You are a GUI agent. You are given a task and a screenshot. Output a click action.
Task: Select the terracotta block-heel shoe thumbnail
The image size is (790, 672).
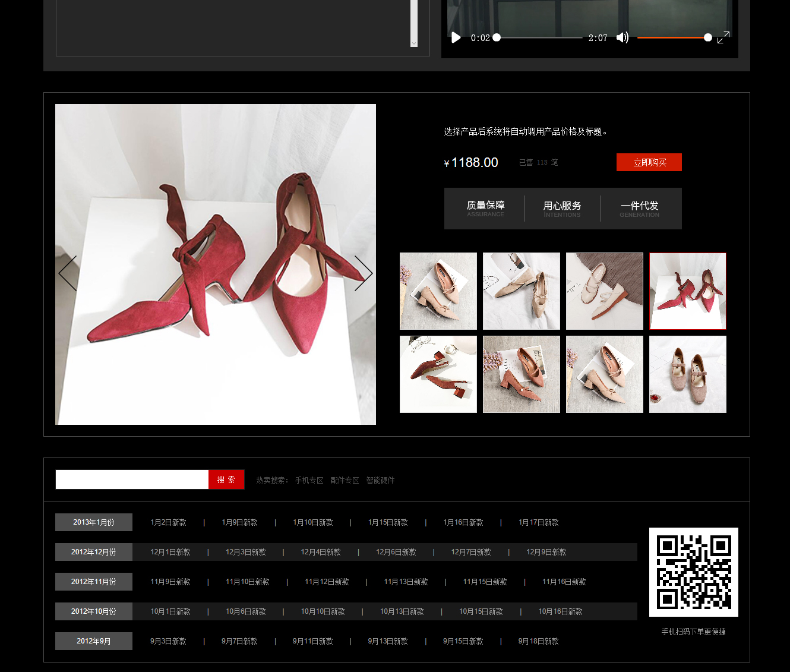(x=522, y=374)
